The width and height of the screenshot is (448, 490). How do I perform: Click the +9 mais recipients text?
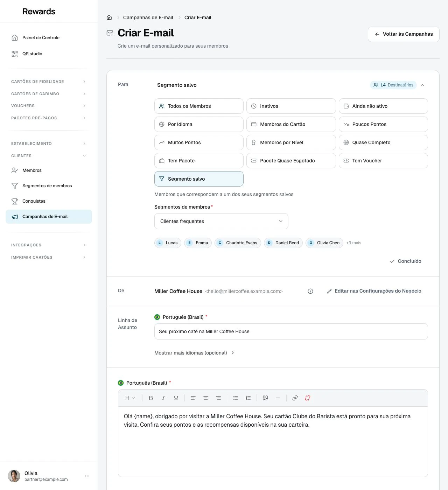point(353,243)
